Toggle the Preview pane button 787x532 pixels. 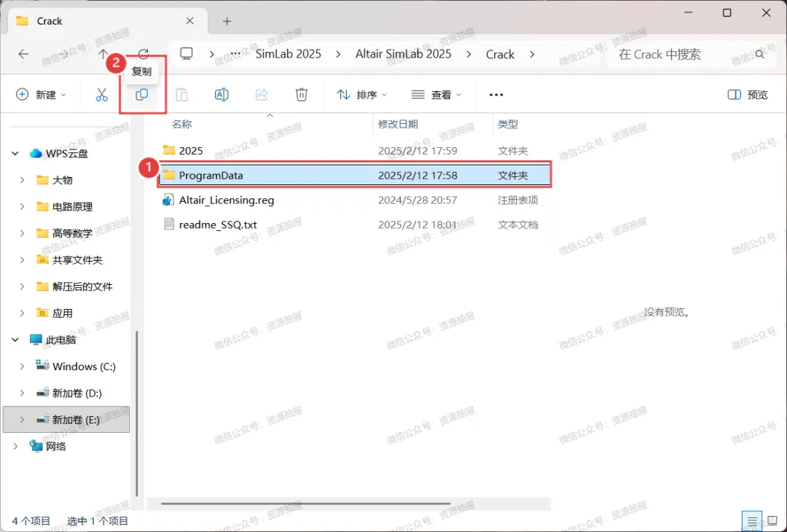[748, 95]
